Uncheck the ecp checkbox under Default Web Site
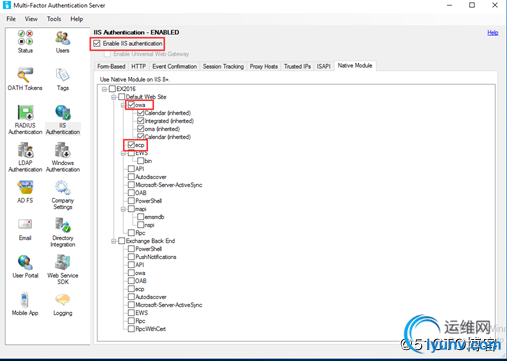Viewport: 507px width, 361px height. (131, 145)
